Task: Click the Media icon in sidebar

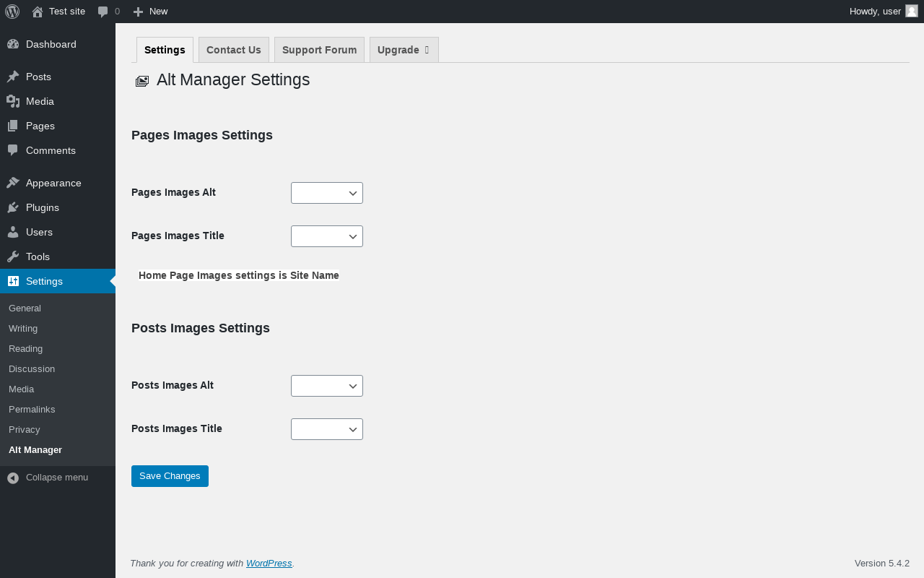Action: 13,101
